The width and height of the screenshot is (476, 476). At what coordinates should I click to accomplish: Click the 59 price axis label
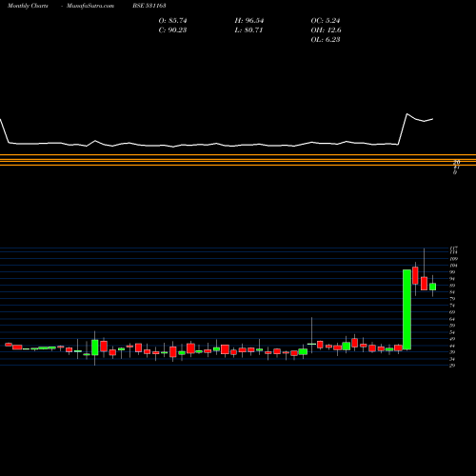452,326
